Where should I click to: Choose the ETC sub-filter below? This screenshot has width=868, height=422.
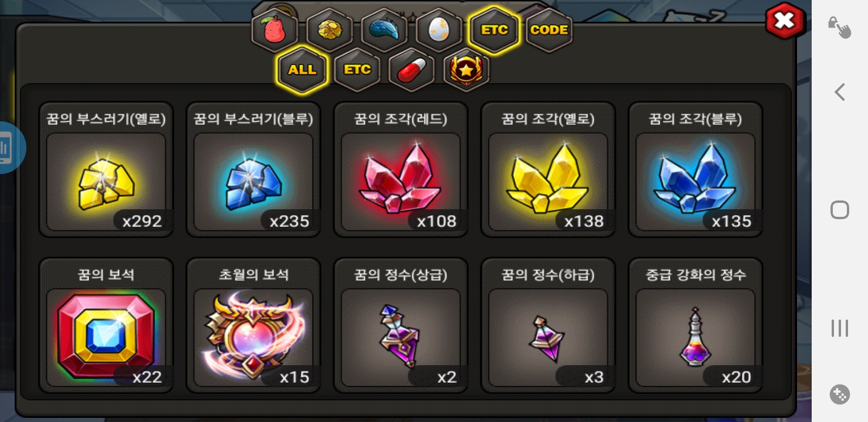pyautogui.click(x=357, y=70)
